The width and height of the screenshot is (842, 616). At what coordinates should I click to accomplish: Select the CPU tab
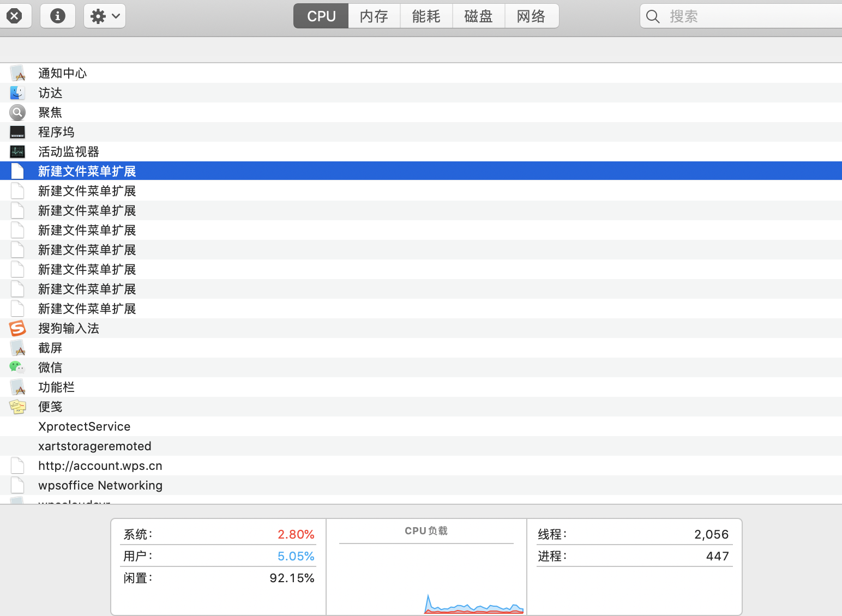click(x=321, y=16)
